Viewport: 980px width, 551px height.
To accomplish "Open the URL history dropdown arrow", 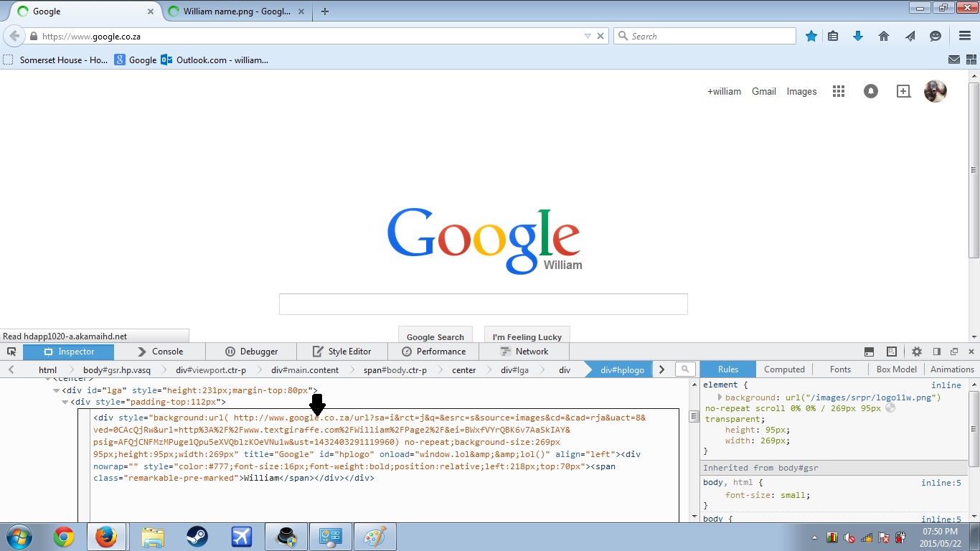I will click(x=588, y=36).
